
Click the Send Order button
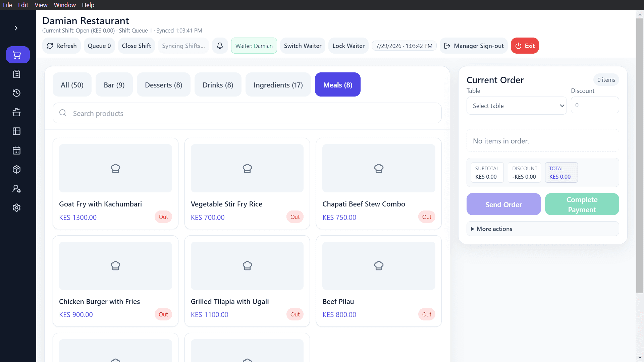[x=503, y=204]
